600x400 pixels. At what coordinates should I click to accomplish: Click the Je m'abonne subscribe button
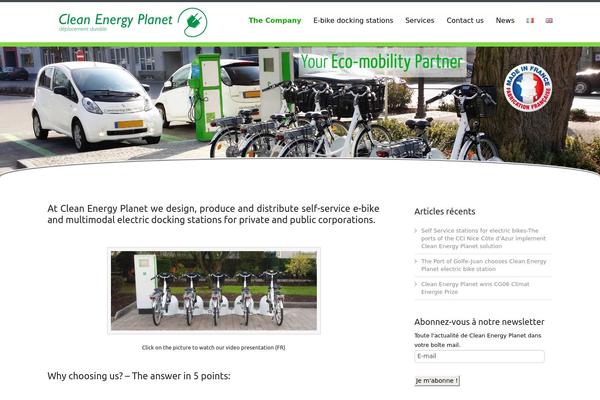point(437,380)
